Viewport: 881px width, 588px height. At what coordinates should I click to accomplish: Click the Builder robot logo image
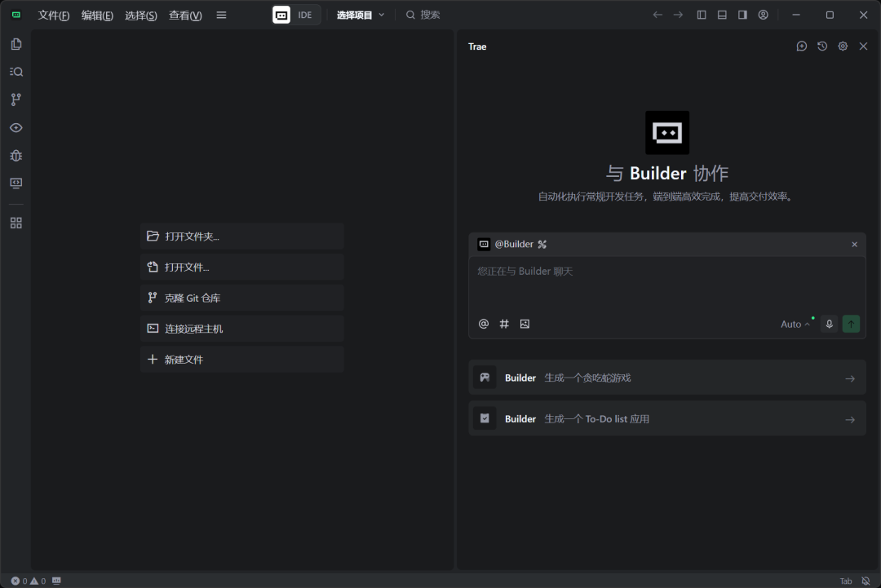(667, 133)
